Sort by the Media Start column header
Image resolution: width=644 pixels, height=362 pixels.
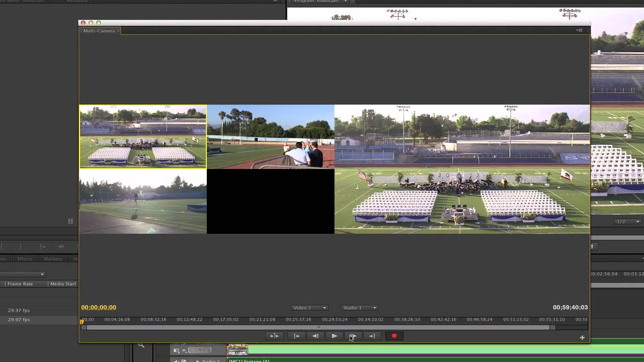click(63, 284)
